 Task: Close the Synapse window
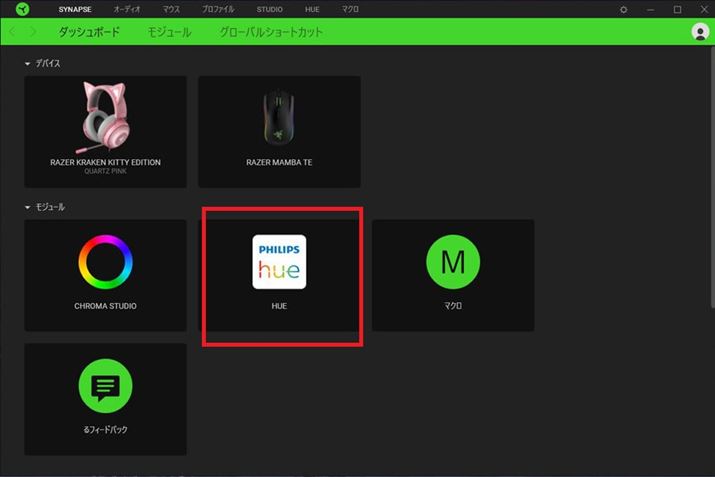(705, 10)
